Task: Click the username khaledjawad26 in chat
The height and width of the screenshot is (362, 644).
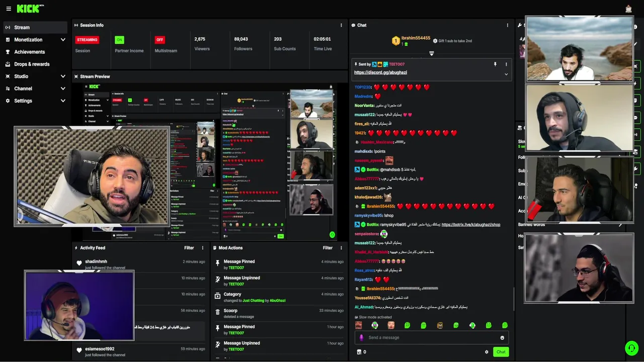Action: point(368,197)
